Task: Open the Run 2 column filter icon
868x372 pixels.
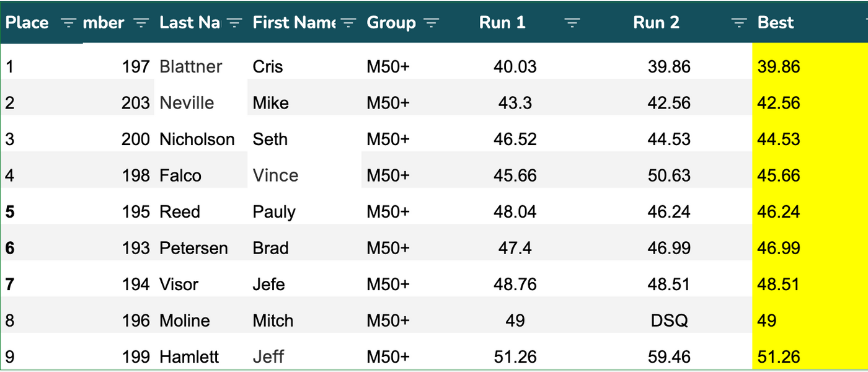Action: click(x=738, y=23)
